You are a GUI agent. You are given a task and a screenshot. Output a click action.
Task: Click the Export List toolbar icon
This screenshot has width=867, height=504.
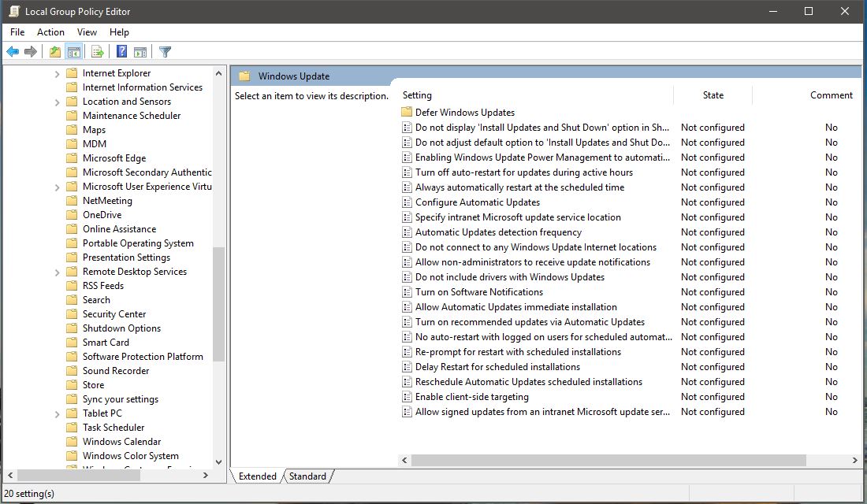[x=97, y=52]
